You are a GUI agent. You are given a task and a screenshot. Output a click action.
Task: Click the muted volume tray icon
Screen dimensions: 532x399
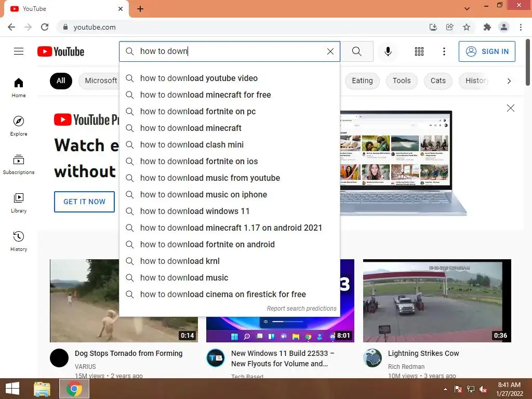pos(483,389)
